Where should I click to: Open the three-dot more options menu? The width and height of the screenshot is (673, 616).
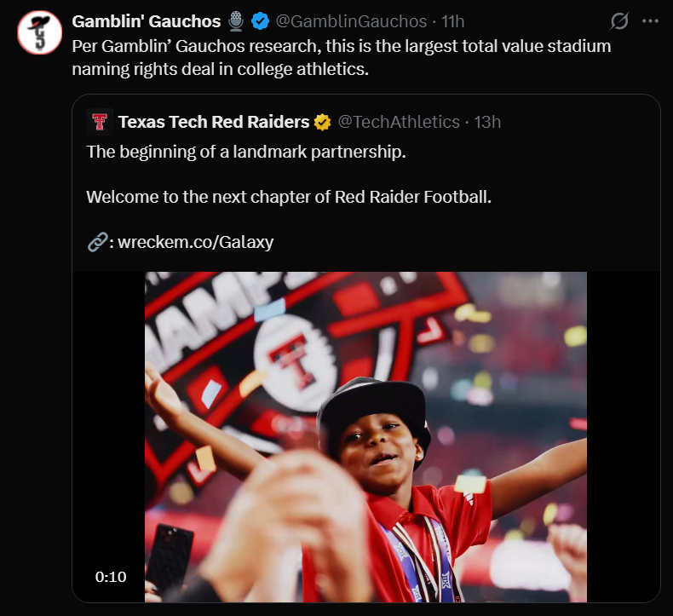coord(650,21)
